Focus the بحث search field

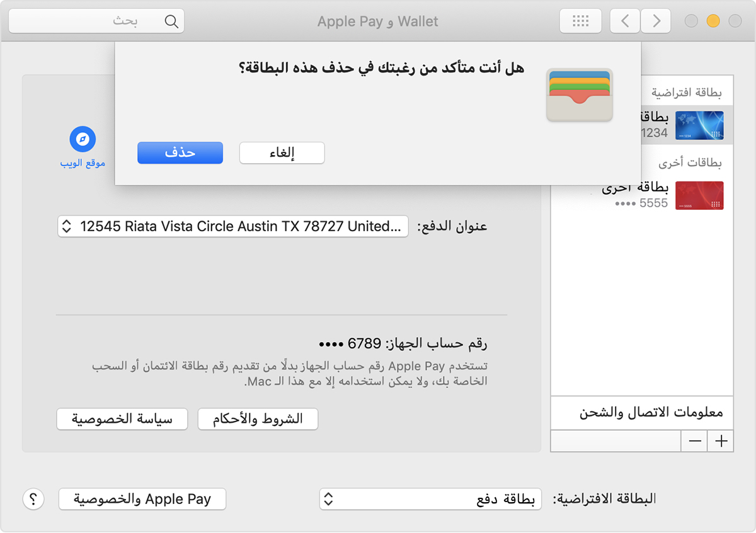[96, 21]
